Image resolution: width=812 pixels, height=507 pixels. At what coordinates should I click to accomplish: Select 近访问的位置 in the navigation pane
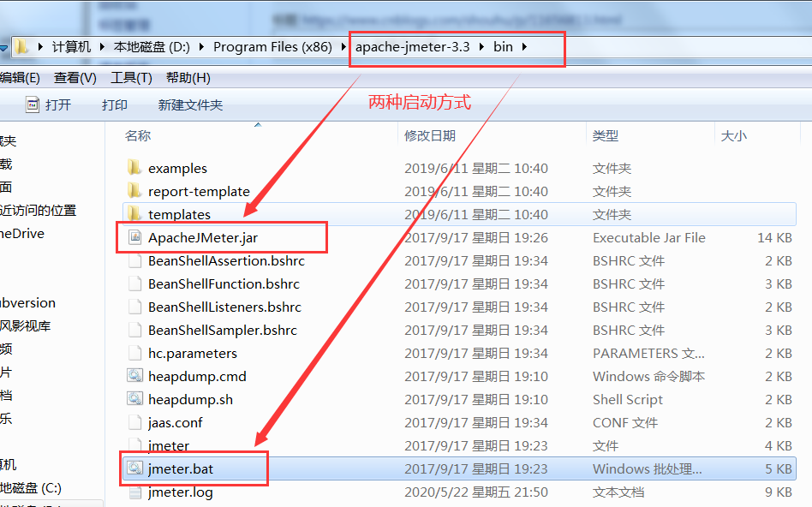click(x=38, y=211)
